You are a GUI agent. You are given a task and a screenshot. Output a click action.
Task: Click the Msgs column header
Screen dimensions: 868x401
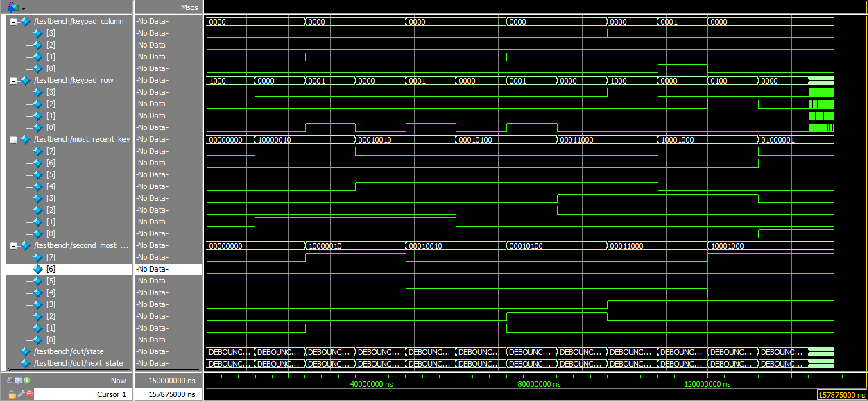point(189,7)
